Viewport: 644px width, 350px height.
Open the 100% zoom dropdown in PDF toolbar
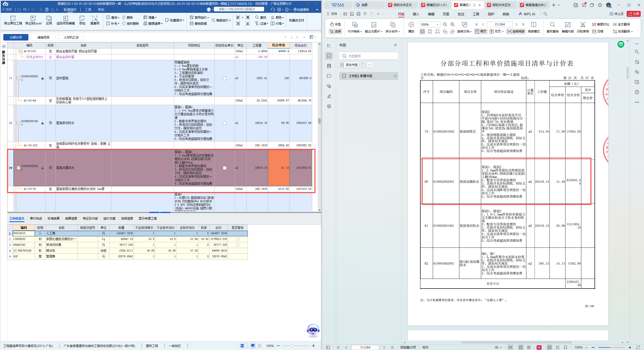pyautogui.click(x=437, y=24)
